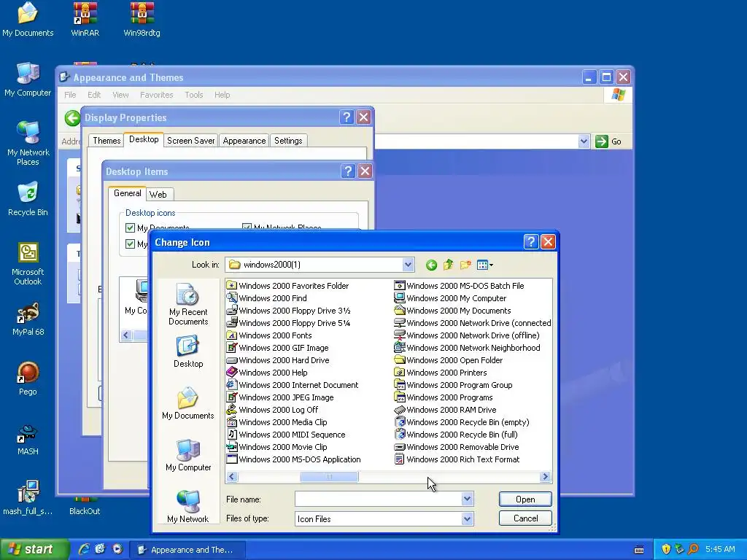Open View menu icon in Change Icon toolbar
The image size is (747, 560).
484,265
